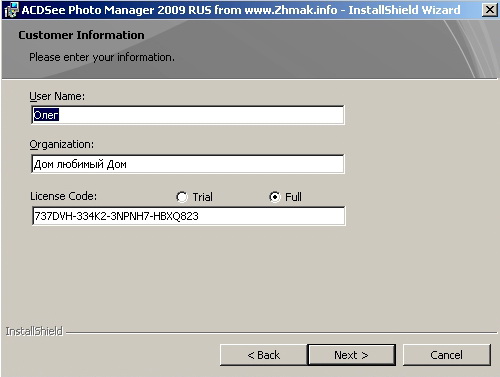Click the installer icon in the title bar
Screen dimensions: 500x377
click(11, 10)
